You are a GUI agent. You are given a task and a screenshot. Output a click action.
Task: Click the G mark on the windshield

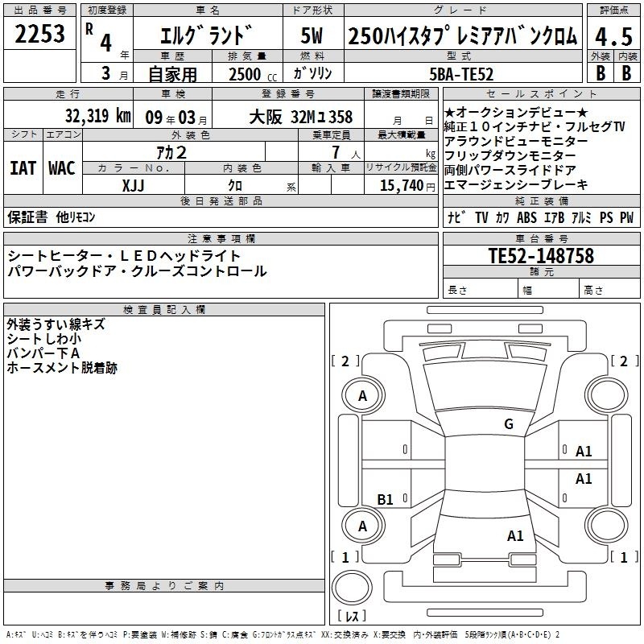(509, 423)
